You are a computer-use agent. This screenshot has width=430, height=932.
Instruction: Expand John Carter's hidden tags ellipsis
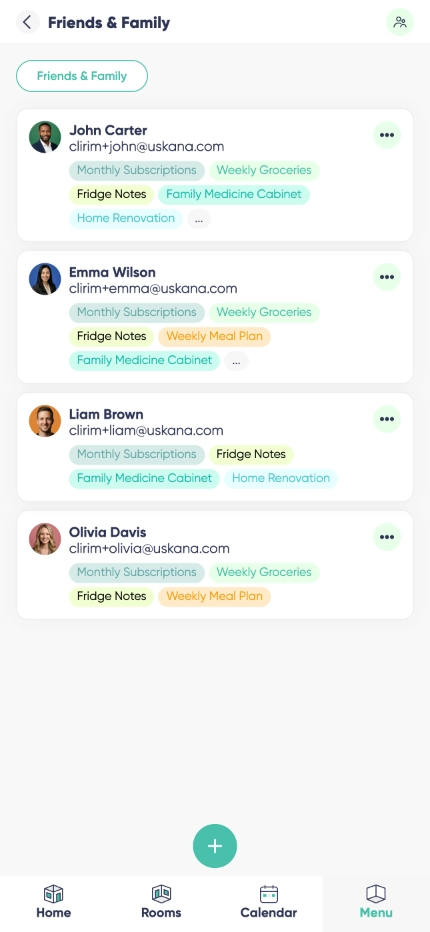coord(199,219)
